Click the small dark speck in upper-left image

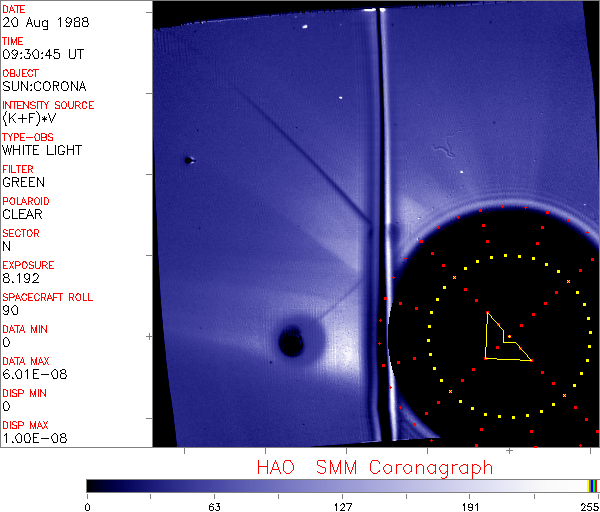[x=188, y=160]
